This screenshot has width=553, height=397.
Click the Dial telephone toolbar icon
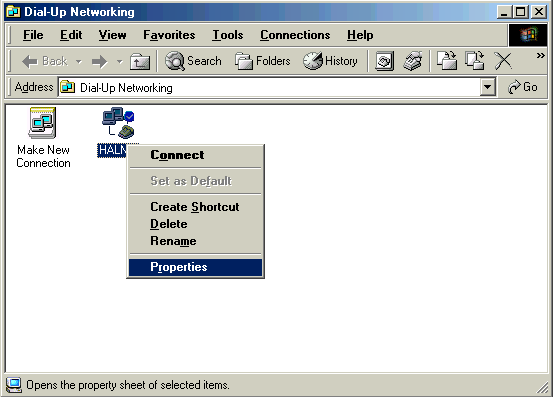coord(413,61)
